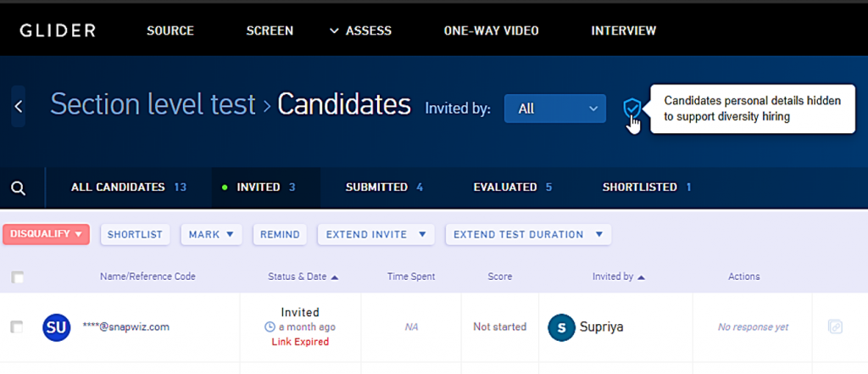The height and width of the screenshot is (374, 868).
Task: Click the Not started score cell
Action: click(x=500, y=327)
